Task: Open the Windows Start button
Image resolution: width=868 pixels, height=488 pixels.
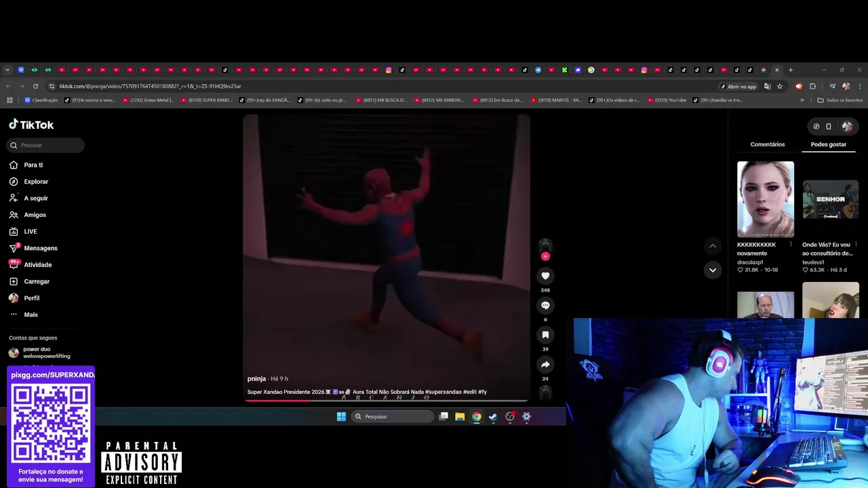Action: 341,417
